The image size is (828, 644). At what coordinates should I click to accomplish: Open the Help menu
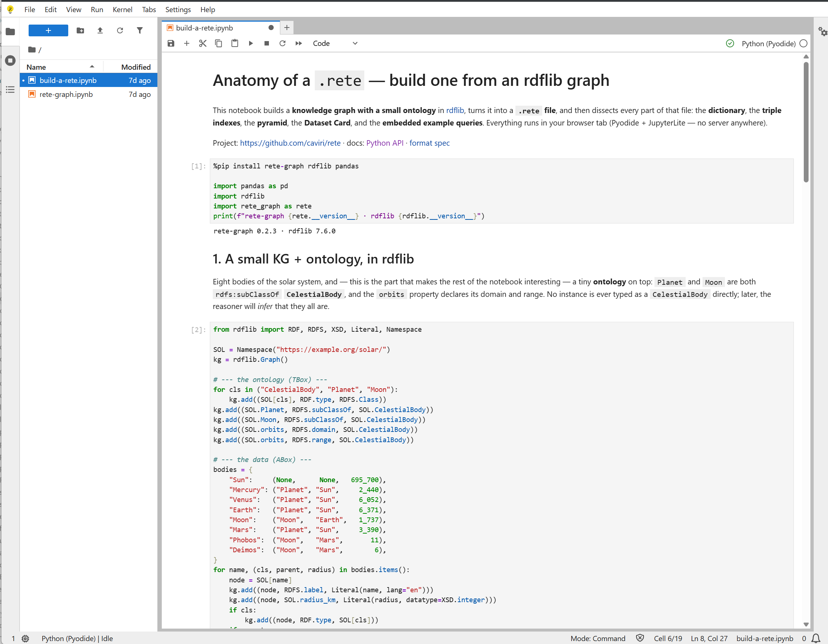point(207,10)
